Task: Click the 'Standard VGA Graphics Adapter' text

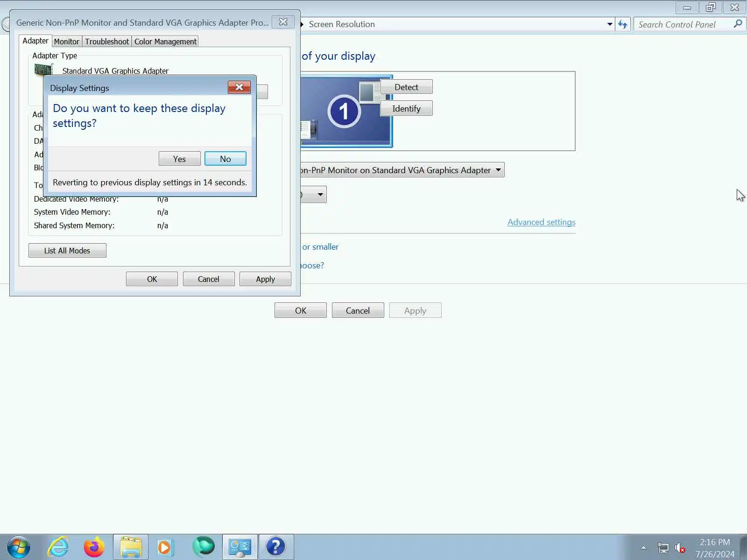Action: click(x=115, y=71)
